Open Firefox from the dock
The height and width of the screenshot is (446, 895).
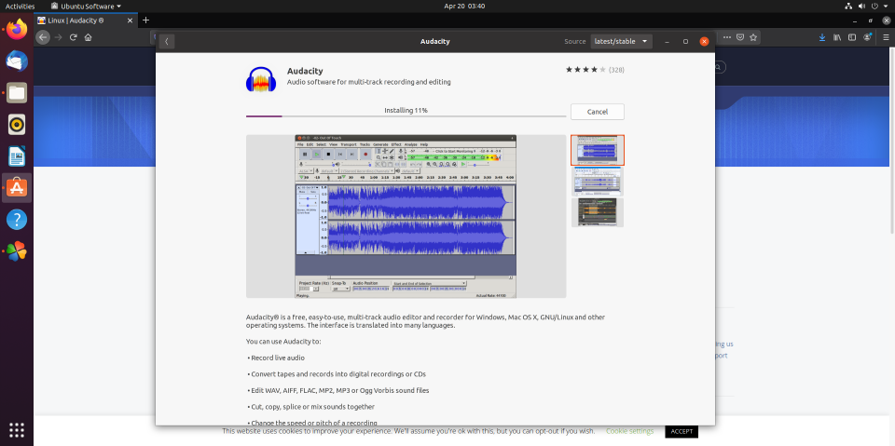[x=16, y=29]
